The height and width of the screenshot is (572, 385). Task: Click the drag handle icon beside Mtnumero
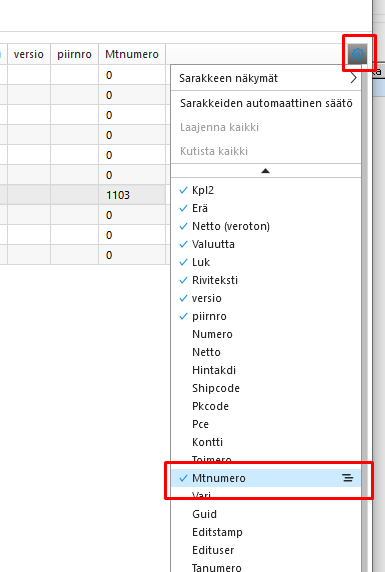click(348, 478)
